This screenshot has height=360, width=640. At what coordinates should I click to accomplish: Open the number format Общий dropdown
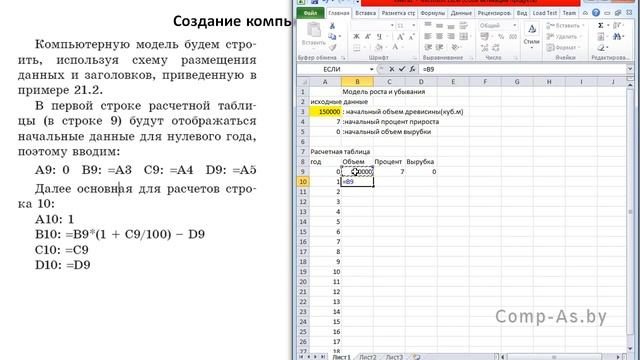tap(514, 25)
